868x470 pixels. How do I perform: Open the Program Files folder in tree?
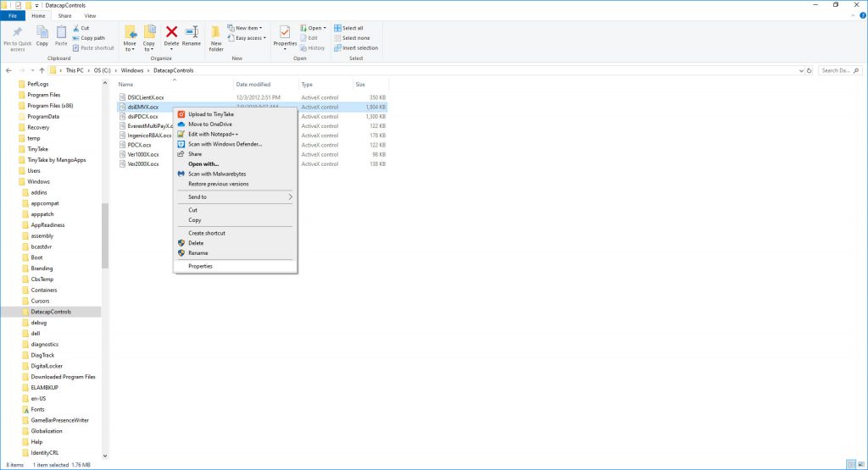(44, 95)
